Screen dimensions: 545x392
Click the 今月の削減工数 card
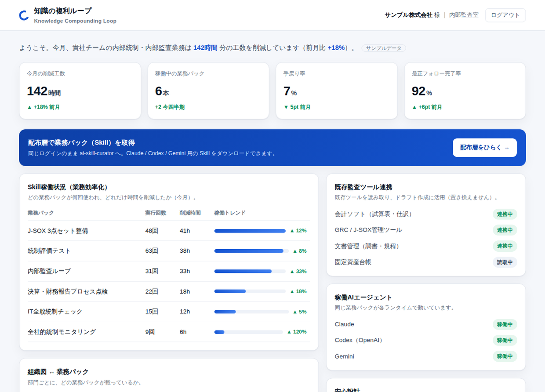(80, 91)
